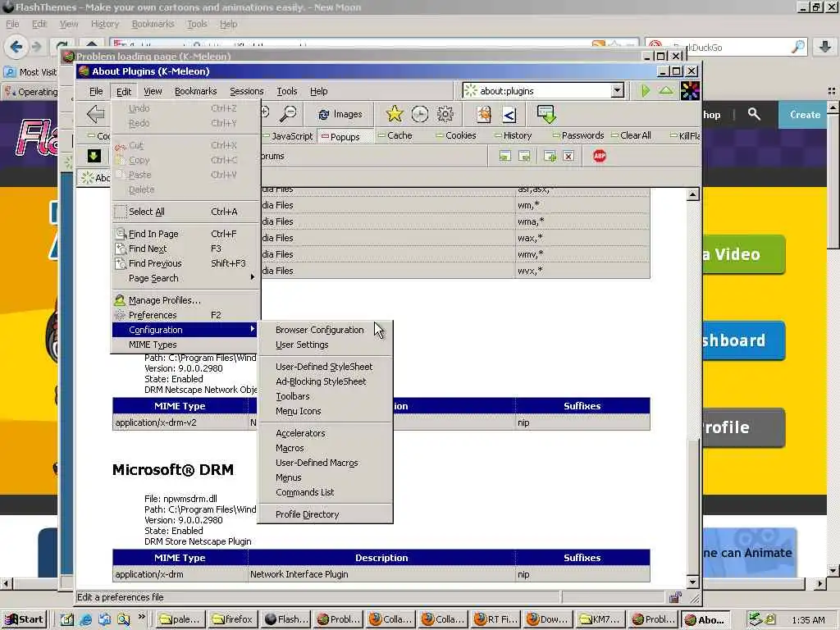This screenshot has width=840, height=630.
Task: Click the blue less-than bracket icon
Action: (509, 114)
